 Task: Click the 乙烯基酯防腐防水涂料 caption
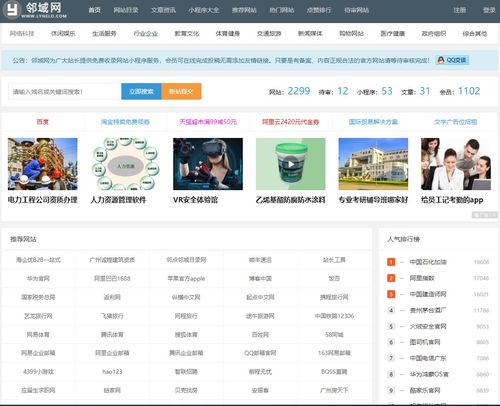[291, 200]
